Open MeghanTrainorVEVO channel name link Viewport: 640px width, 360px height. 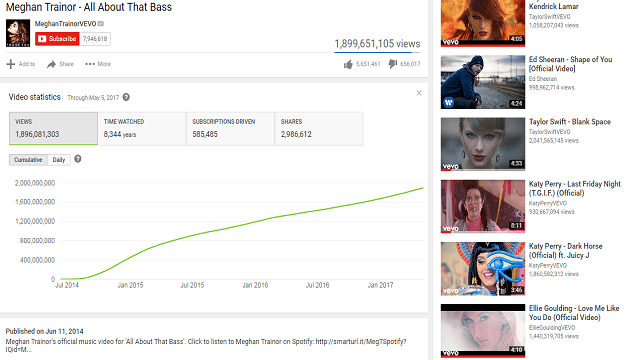click(65, 24)
